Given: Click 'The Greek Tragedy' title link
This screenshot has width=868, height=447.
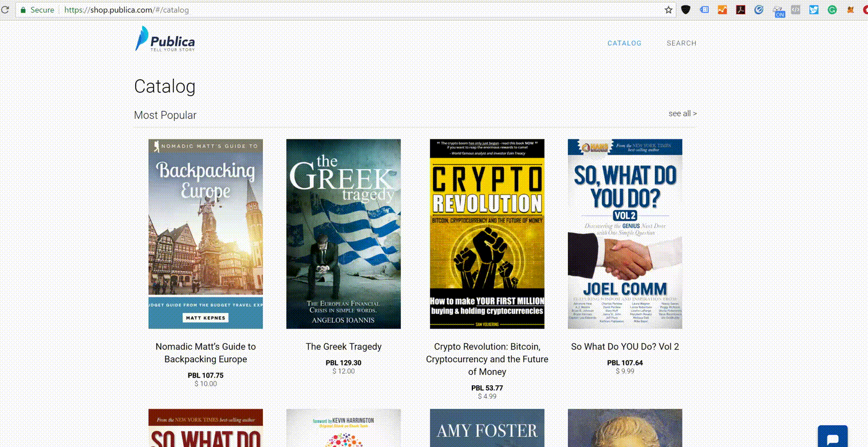Looking at the screenshot, I should click(x=344, y=347).
